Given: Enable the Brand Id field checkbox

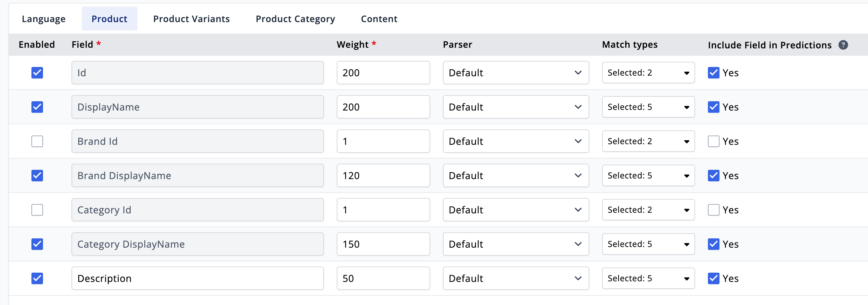Looking at the screenshot, I should pyautogui.click(x=37, y=141).
